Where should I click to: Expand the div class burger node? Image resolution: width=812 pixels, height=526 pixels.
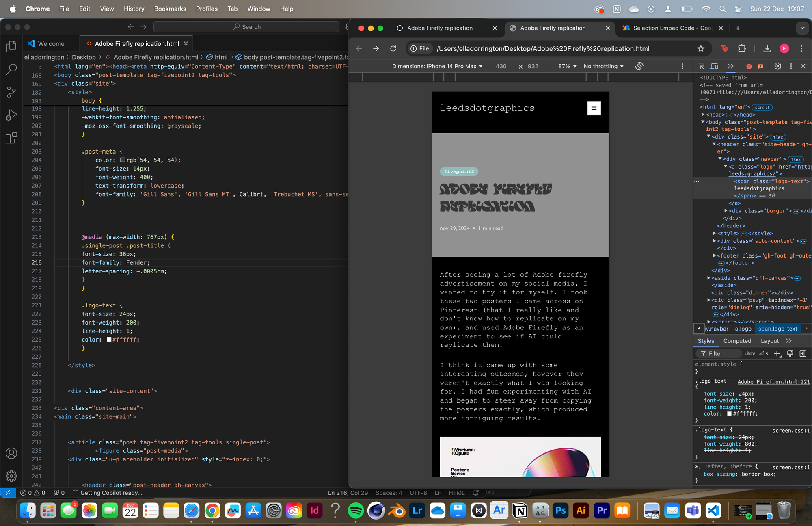(x=726, y=211)
